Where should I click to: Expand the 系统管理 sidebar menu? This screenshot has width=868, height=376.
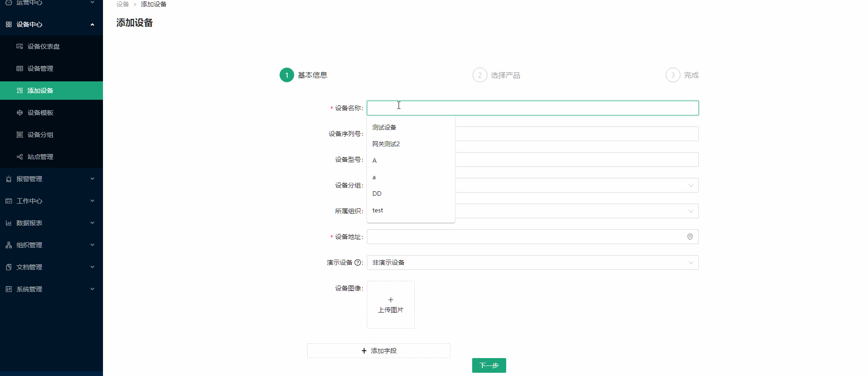click(x=51, y=289)
